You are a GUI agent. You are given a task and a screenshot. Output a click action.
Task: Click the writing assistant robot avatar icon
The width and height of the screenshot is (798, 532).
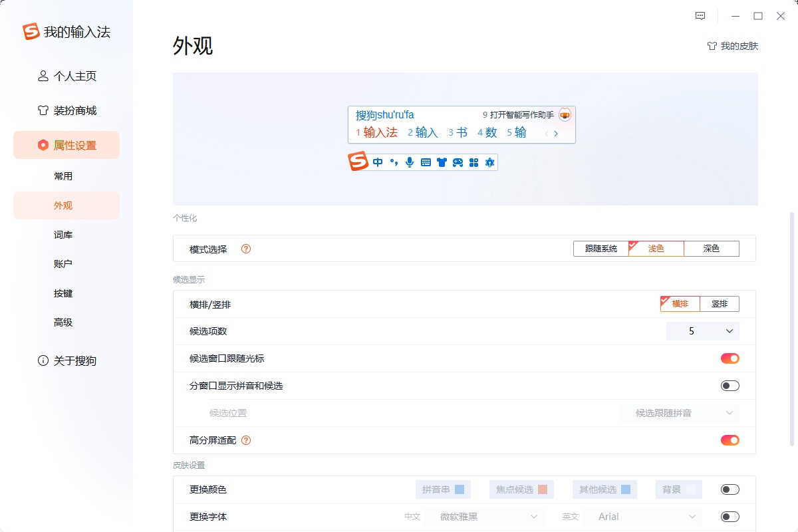[x=565, y=114]
